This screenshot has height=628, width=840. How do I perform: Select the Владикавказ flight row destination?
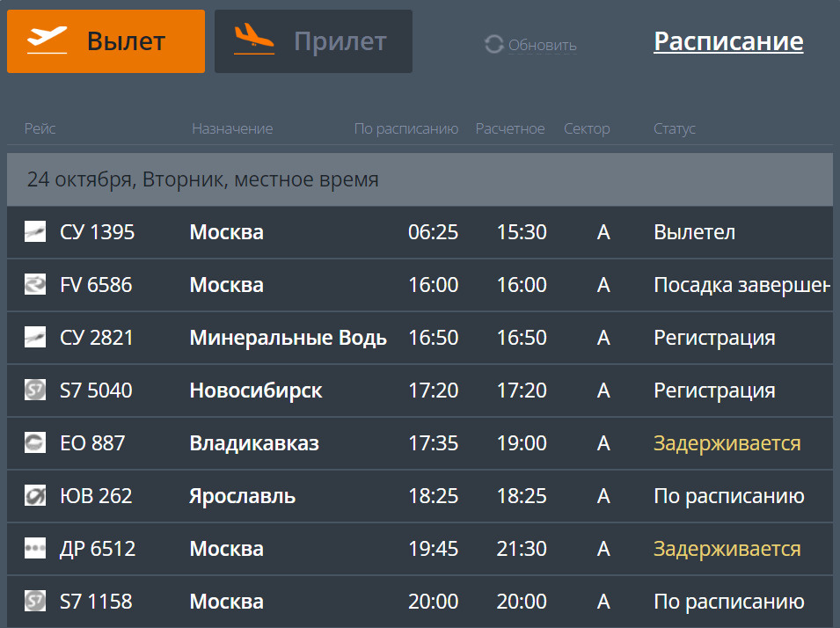[254, 443]
